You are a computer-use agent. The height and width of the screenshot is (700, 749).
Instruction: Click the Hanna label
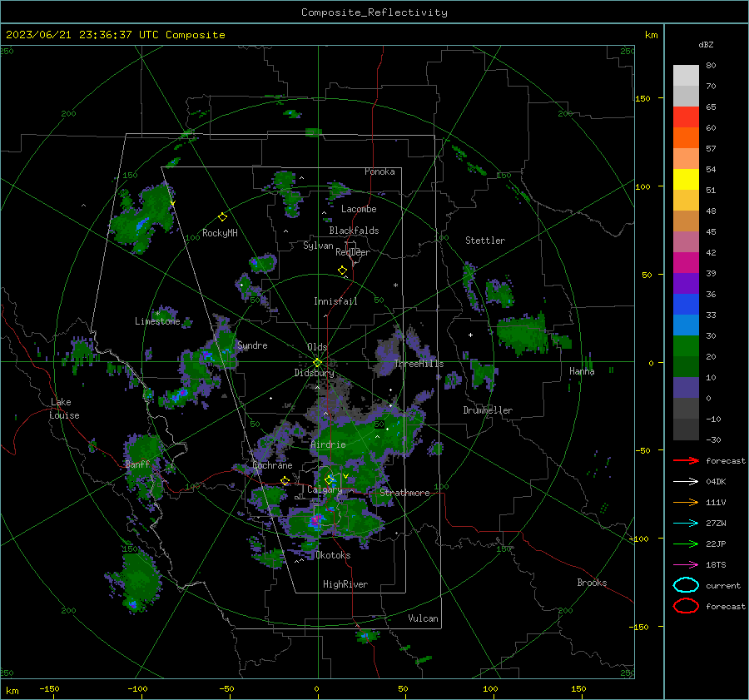click(x=582, y=371)
